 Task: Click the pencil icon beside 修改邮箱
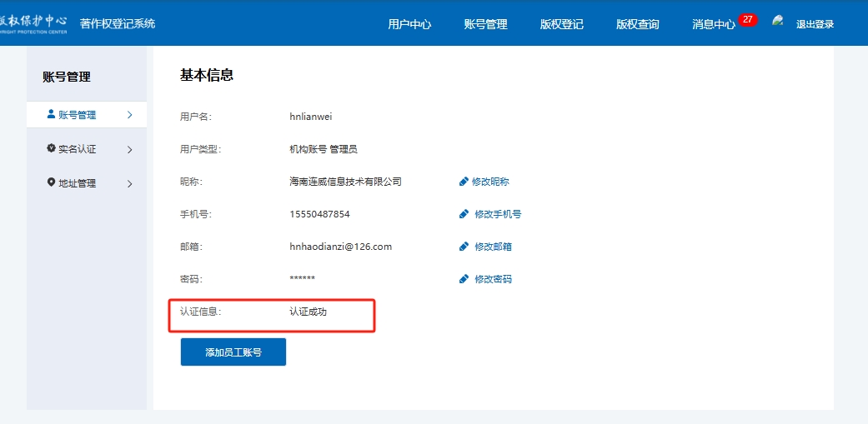coord(464,247)
